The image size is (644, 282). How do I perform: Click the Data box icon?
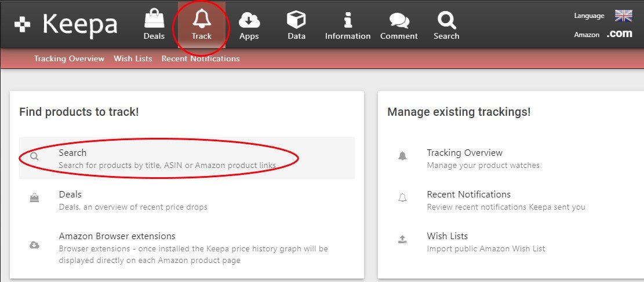(x=296, y=20)
